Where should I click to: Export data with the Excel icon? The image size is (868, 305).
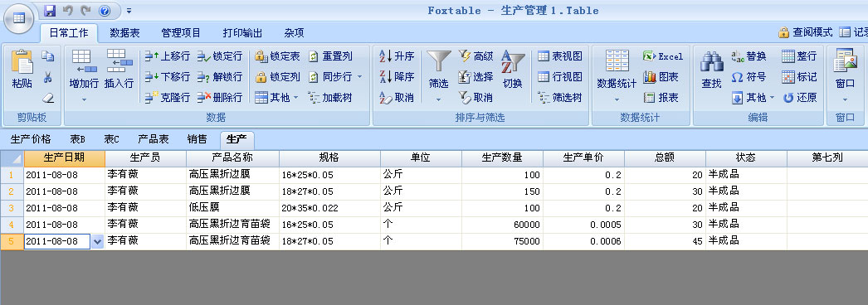649,56
